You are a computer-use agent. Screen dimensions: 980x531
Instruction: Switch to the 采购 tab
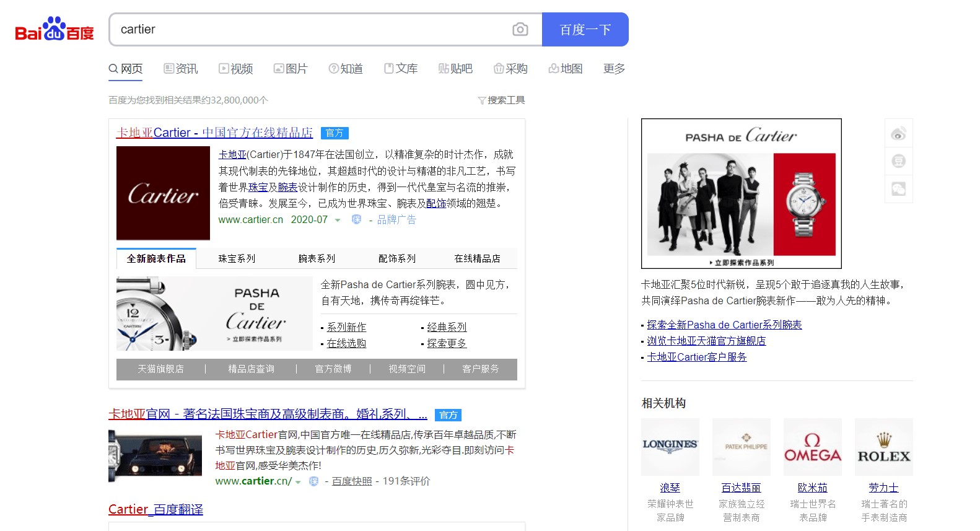pyautogui.click(x=510, y=69)
